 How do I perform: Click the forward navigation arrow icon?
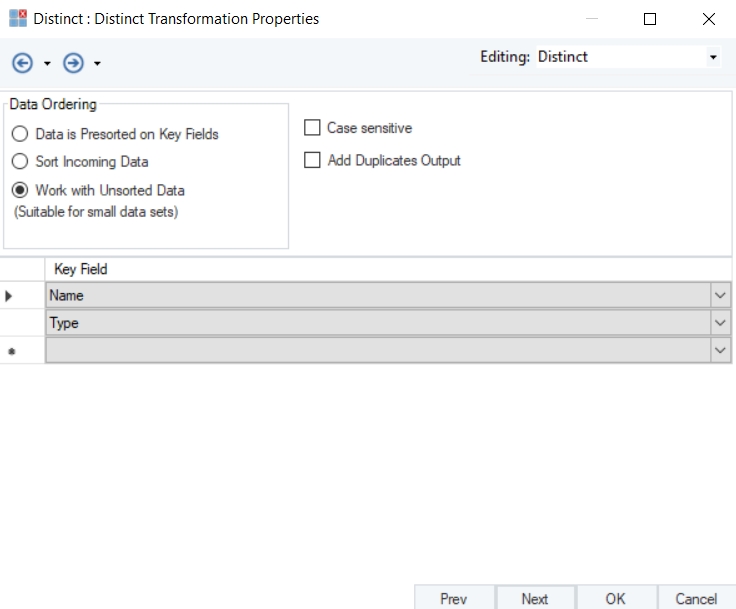click(x=73, y=63)
